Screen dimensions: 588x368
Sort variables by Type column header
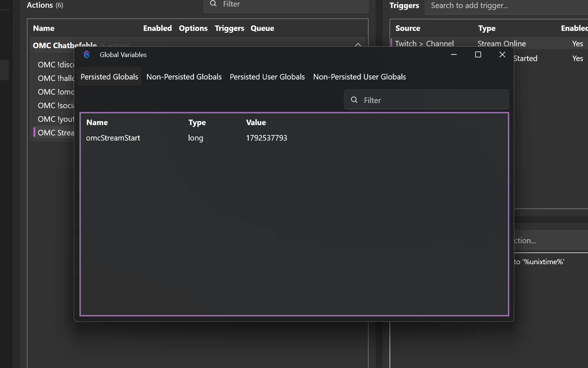[197, 122]
